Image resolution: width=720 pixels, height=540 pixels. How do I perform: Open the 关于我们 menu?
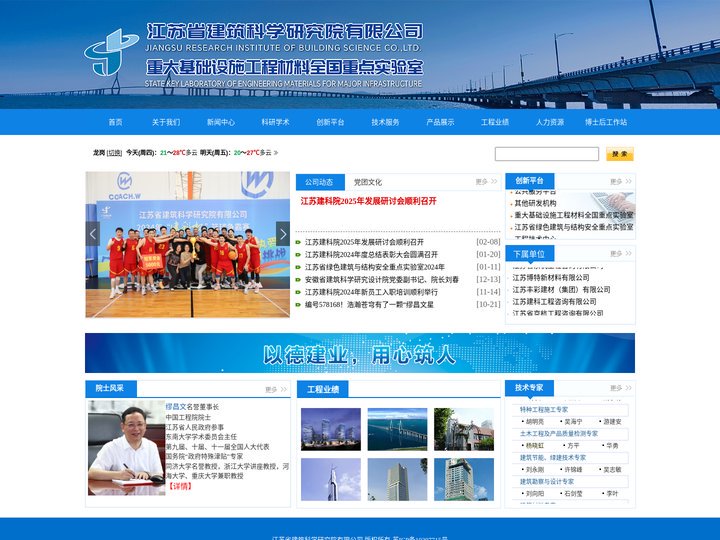[x=166, y=122]
